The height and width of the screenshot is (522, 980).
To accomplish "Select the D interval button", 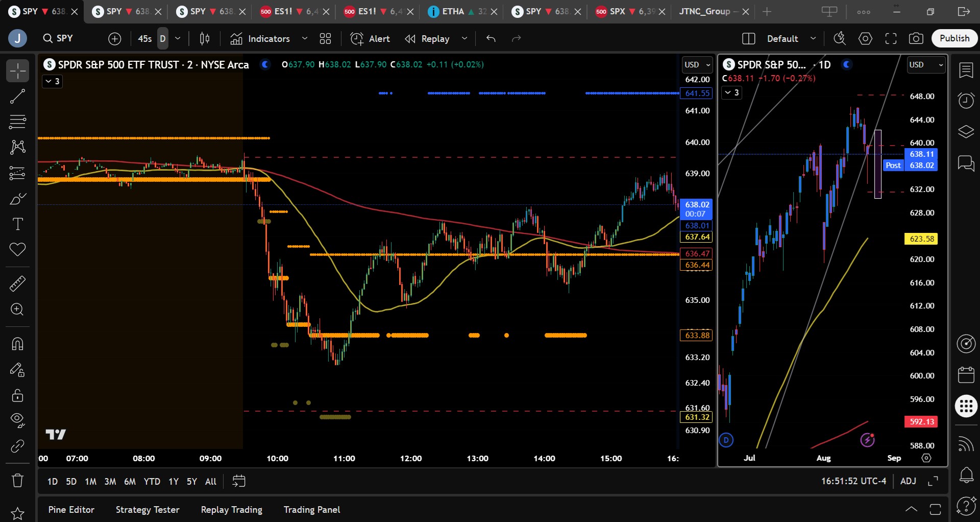I will click(163, 38).
